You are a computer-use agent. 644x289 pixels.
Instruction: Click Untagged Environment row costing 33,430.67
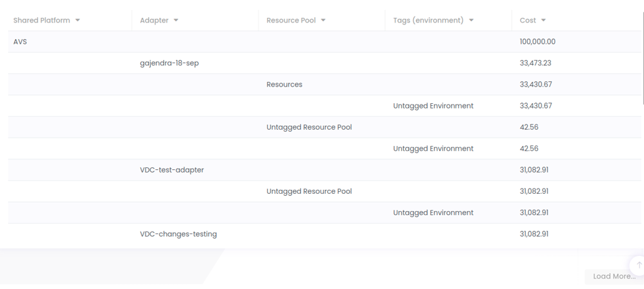pyautogui.click(x=433, y=106)
